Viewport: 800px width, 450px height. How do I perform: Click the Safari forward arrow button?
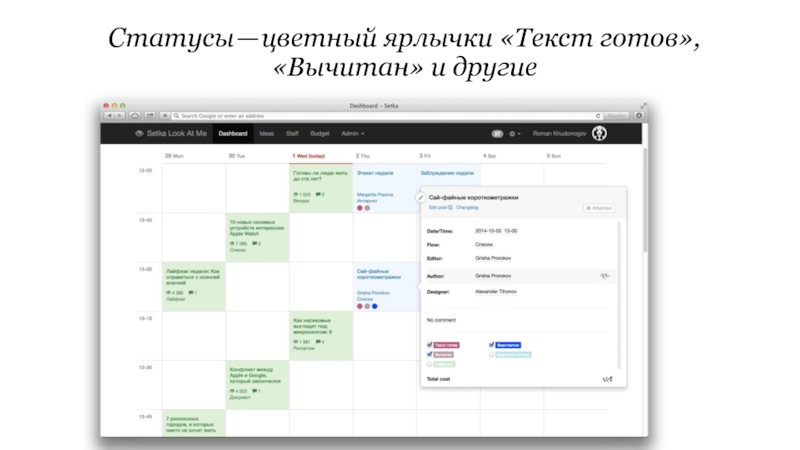(x=119, y=116)
